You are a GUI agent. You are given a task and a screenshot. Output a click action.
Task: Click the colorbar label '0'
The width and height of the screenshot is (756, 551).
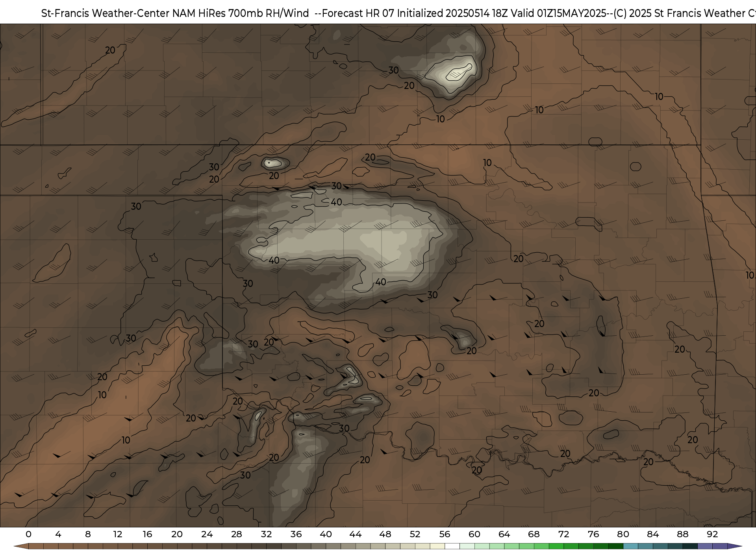(x=28, y=534)
